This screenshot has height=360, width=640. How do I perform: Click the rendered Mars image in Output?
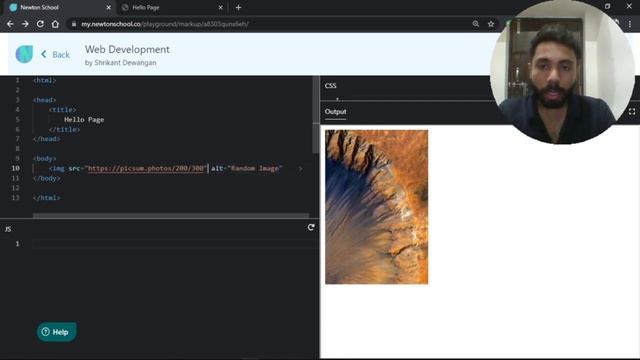pyautogui.click(x=376, y=207)
